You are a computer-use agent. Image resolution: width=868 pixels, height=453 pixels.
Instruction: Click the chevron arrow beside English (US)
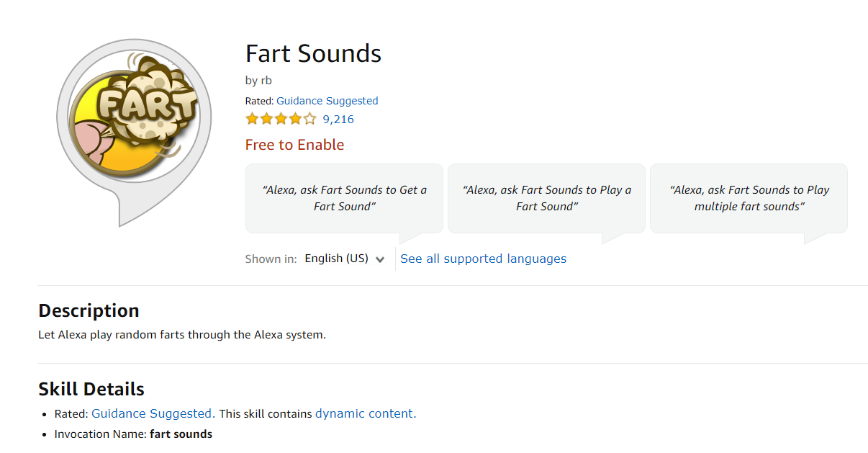pos(380,259)
